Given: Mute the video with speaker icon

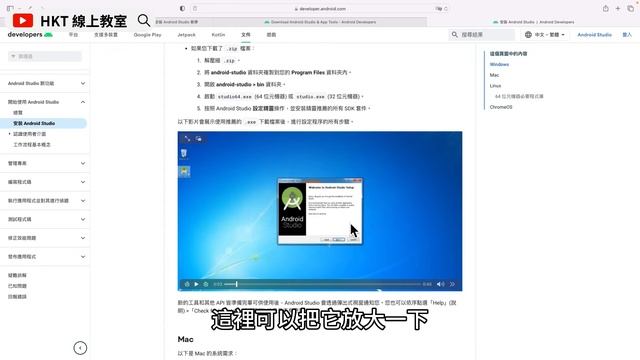Looking at the screenshot, I should (x=440, y=284).
